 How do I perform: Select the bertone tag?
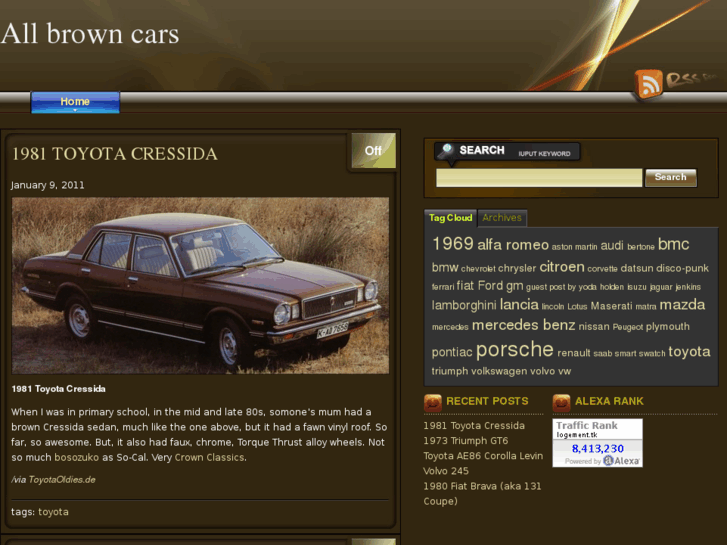pyautogui.click(x=640, y=247)
